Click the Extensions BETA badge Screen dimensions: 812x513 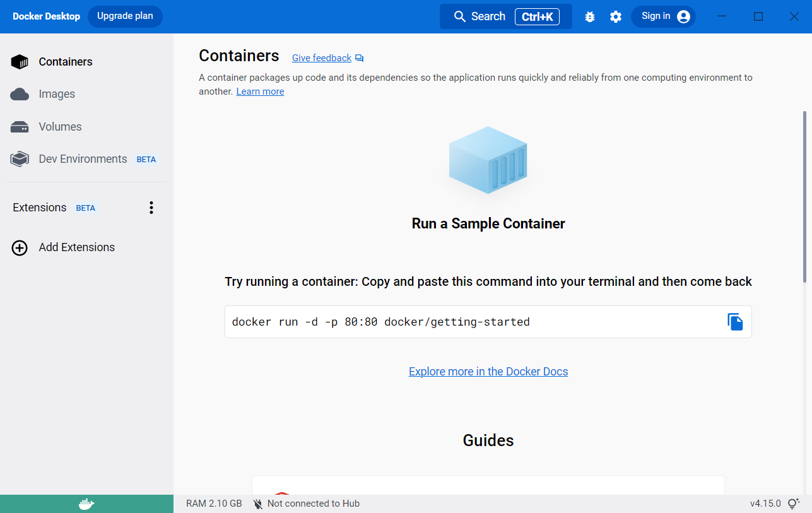(x=86, y=208)
